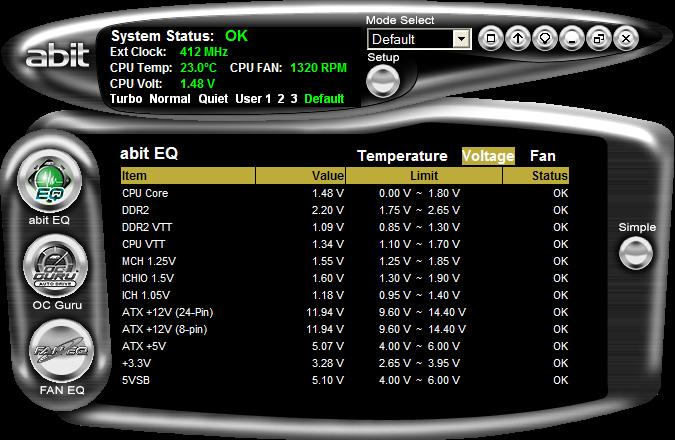The width and height of the screenshot is (675, 446).
Task: Click the up-arrow icon button
Action: click(x=518, y=39)
